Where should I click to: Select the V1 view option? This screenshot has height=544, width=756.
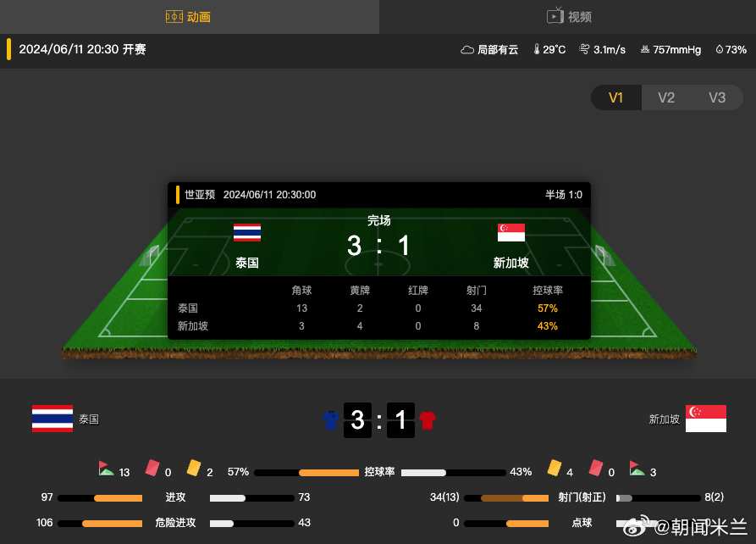click(615, 97)
